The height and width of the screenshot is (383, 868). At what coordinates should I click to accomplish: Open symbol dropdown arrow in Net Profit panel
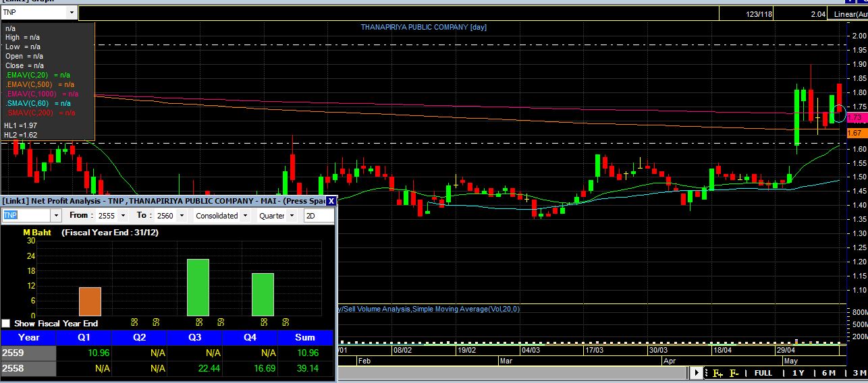pos(56,216)
